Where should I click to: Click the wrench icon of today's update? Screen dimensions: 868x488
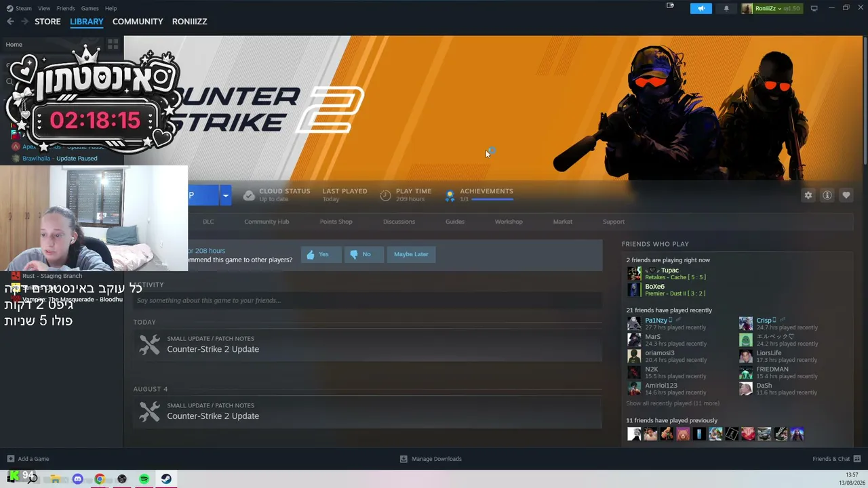pyautogui.click(x=149, y=344)
